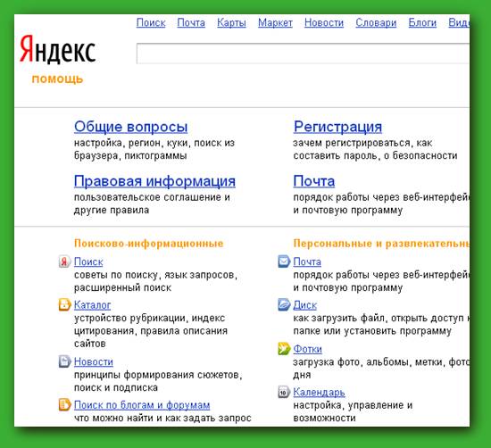Open the large Почта heading link
Image resolution: width=491 pixels, height=448 pixels.
pyautogui.click(x=314, y=181)
